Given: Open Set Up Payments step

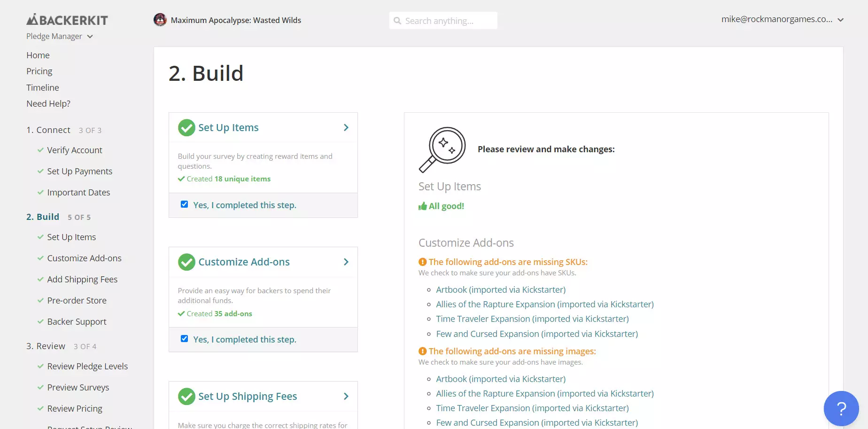Looking at the screenshot, I should [x=80, y=171].
